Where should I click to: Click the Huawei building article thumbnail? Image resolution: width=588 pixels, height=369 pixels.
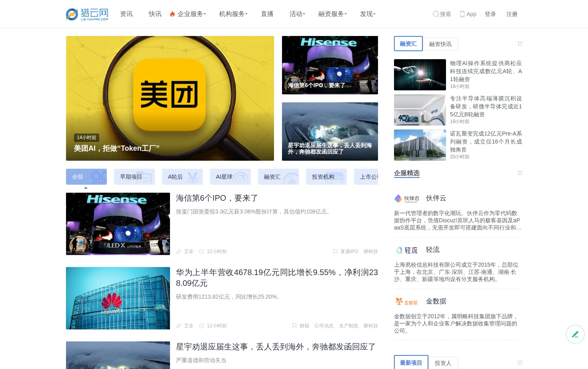click(x=118, y=298)
